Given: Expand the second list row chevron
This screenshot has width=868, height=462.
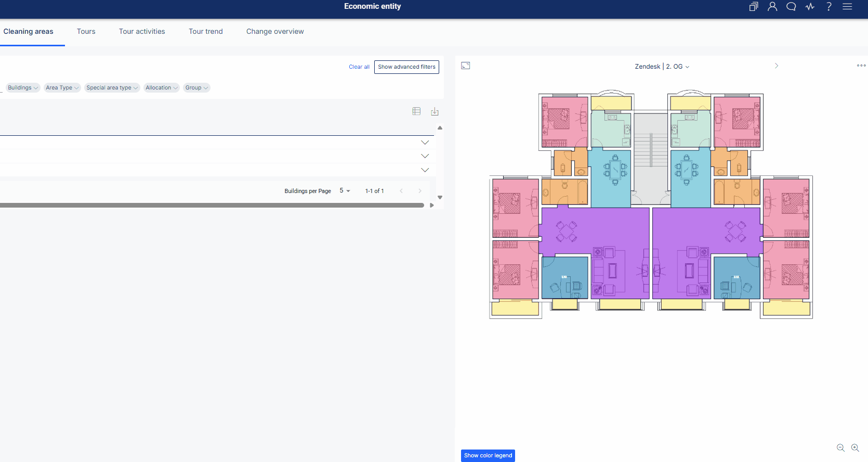Looking at the screenshot, I should pos(425,156).
